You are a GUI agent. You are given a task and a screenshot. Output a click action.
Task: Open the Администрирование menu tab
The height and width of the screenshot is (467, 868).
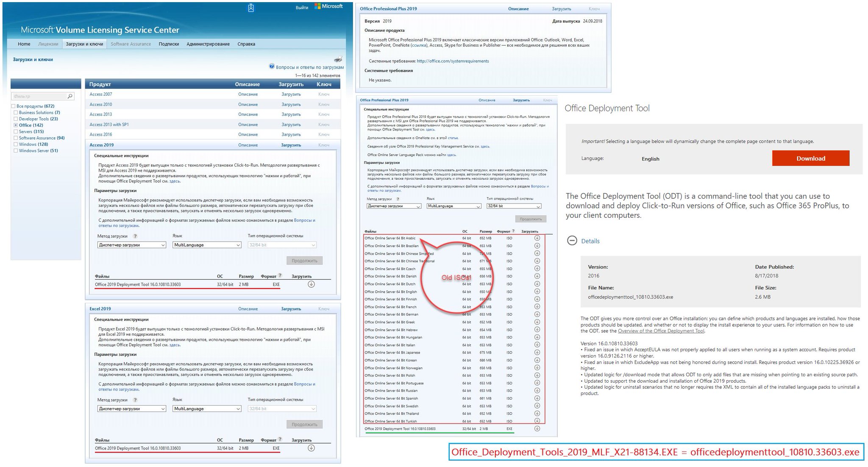coord(208,44)
